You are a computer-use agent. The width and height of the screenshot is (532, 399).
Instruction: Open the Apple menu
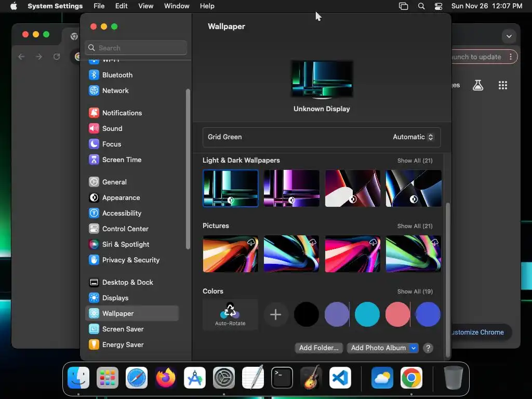pos(14,6)
